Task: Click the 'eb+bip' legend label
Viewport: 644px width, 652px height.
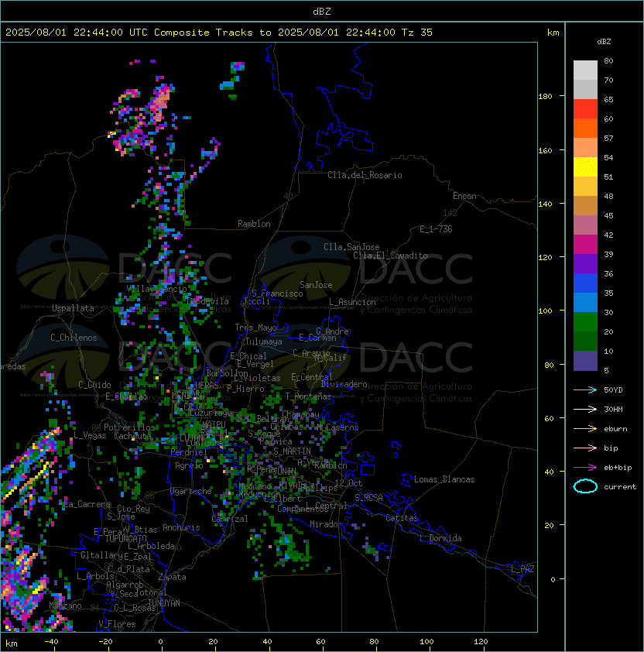Action: pyautogui.click(x=618, y=468)
